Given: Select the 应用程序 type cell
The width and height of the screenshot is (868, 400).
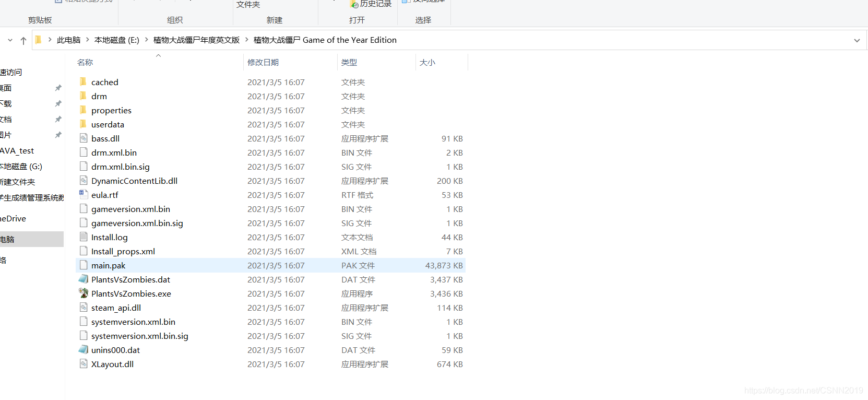Looking at the screenshot, I should (x=357, y=293).
